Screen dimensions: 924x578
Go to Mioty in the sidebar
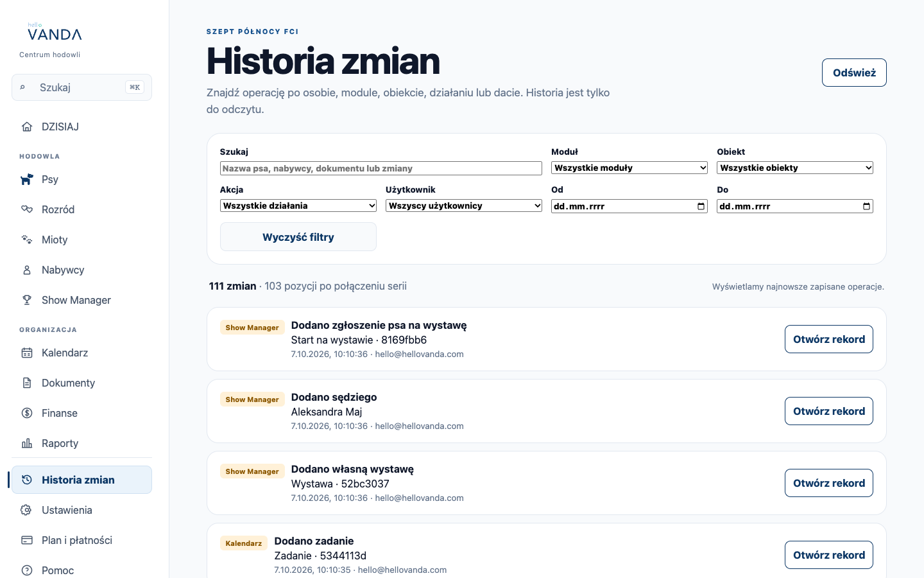81,240
